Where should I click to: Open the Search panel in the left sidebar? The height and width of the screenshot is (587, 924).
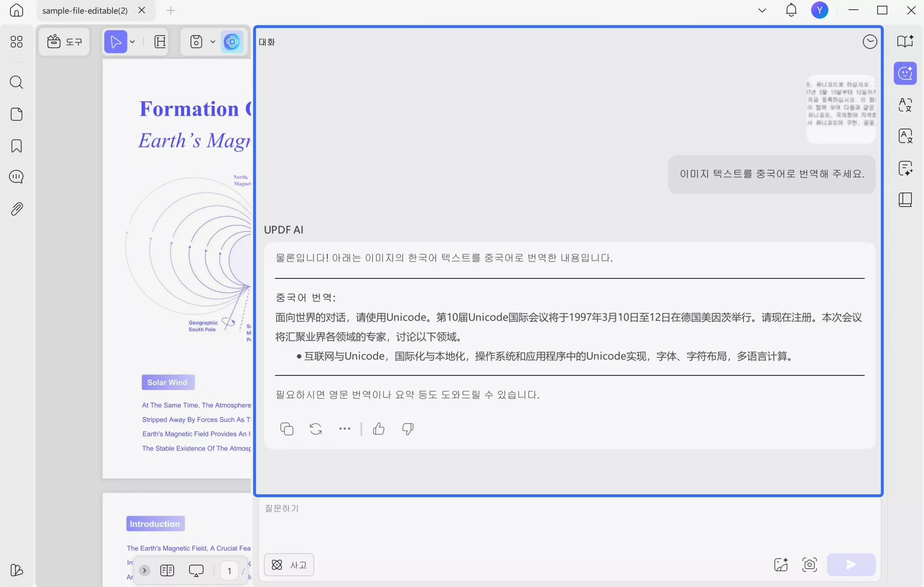(x=16, y=82)
